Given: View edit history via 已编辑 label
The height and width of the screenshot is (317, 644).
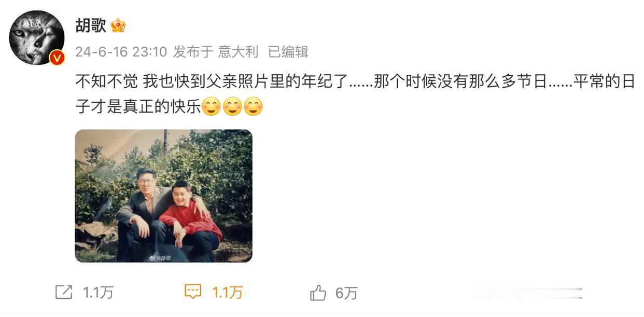Looking at the screenshot, I should 288,52.
